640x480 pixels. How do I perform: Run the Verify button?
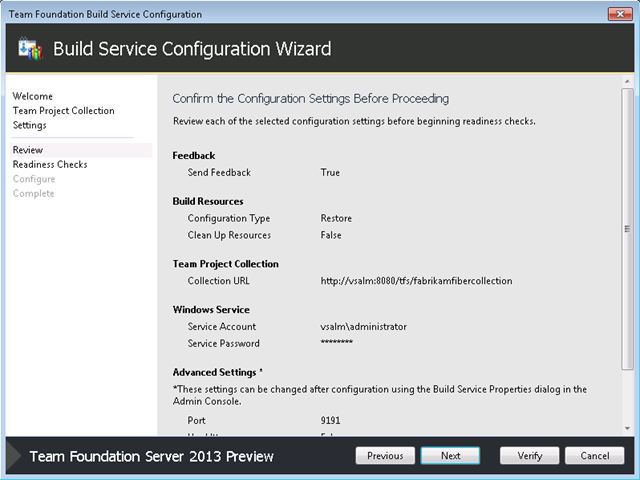click(x=529, y=456)
